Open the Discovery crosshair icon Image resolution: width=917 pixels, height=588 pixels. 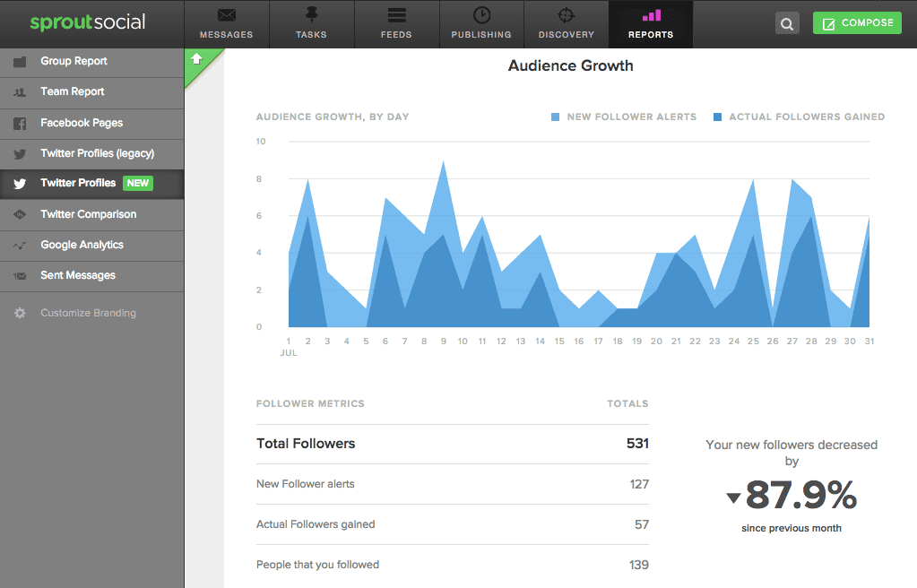coord(567,15)
